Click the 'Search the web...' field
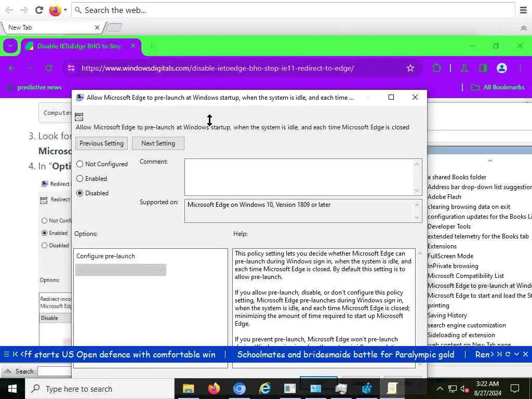The image size is (532, 399). (294, 10)
